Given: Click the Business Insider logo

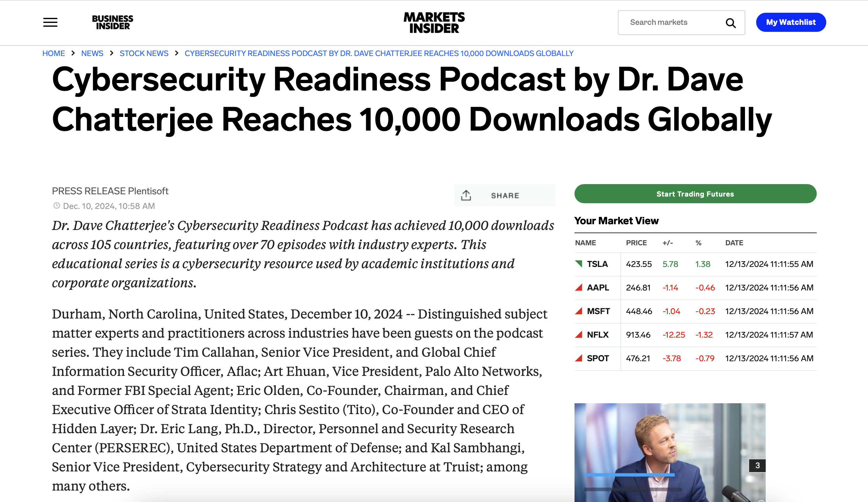Looking at the screenshot, I should click(112, 22).
